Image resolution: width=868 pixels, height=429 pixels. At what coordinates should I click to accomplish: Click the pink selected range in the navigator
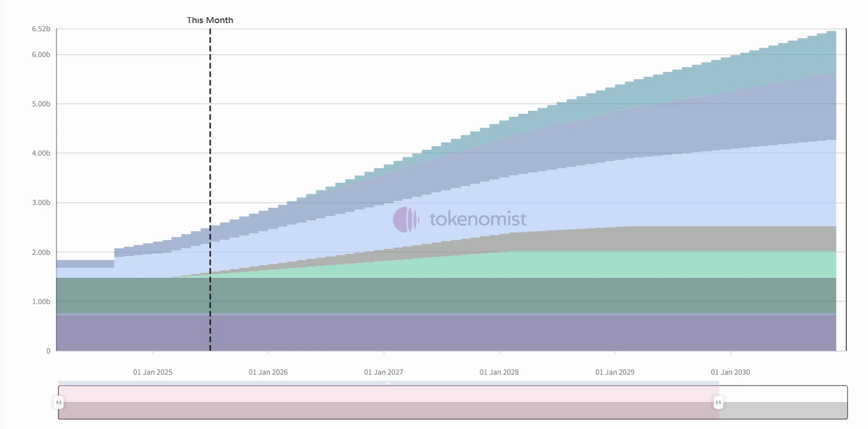388,395
